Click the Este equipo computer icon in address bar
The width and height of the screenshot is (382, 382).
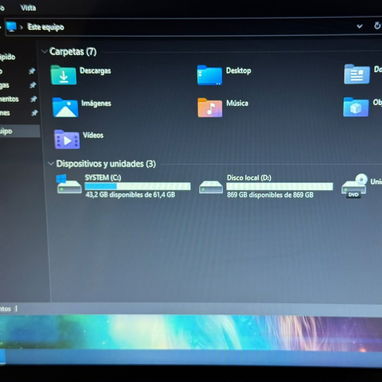click(x=11, y=27)
